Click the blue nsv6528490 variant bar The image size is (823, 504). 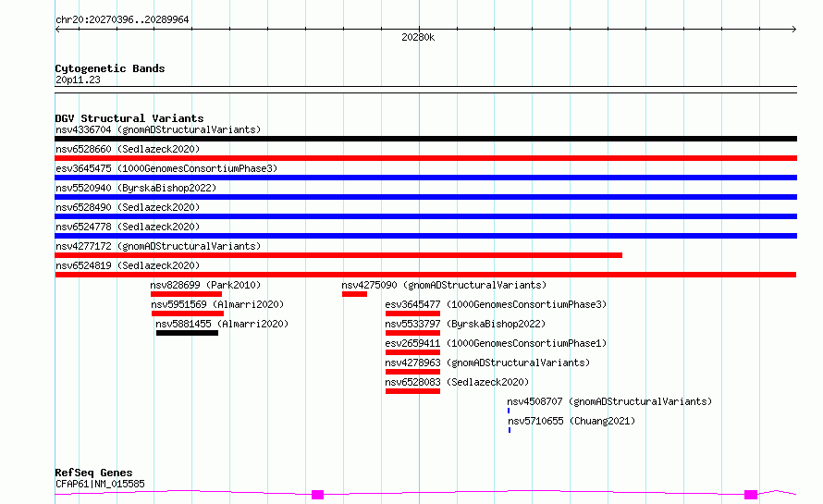tap(425, 216)
